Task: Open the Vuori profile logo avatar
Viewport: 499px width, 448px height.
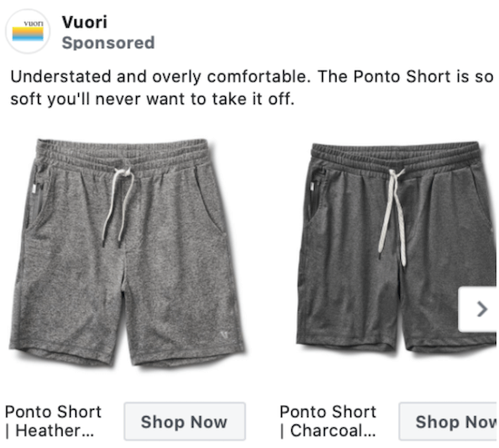Action: coord(28,31)
